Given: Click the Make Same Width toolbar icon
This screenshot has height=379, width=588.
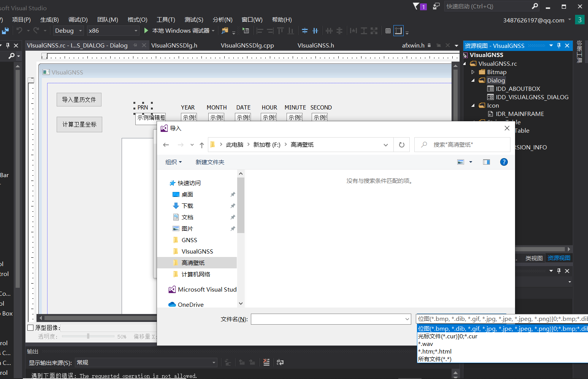Looking at the screenshot, I should click(x=353, y=31).
